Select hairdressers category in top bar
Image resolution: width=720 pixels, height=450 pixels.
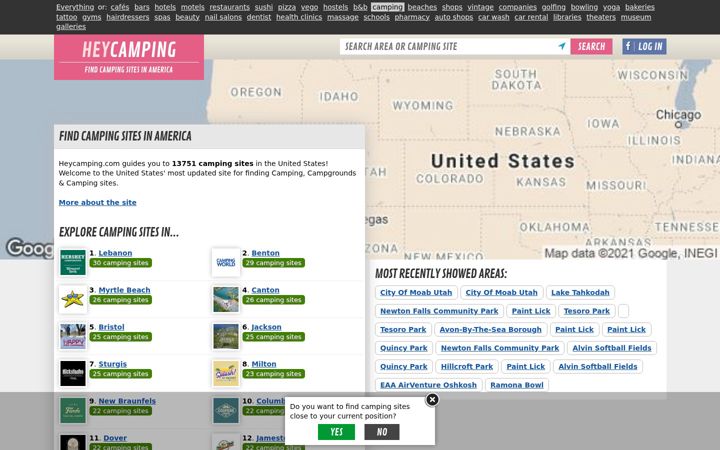coord(128,17)
